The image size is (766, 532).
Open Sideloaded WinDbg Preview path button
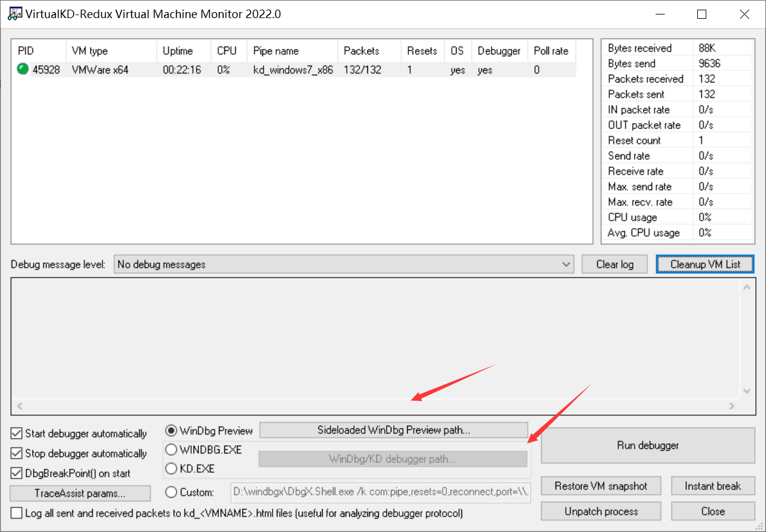pos(393,430)
